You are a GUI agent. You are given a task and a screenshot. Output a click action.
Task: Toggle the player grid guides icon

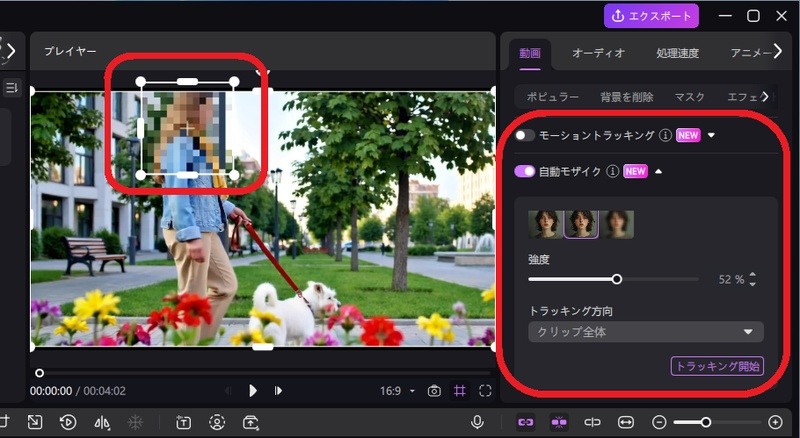tap(460, 391)
